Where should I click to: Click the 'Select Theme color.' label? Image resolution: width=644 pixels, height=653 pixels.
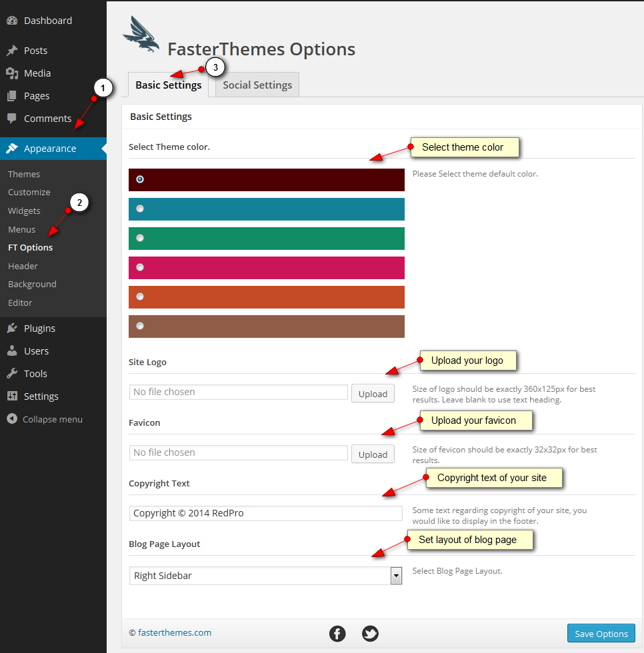tap(169, 147)
